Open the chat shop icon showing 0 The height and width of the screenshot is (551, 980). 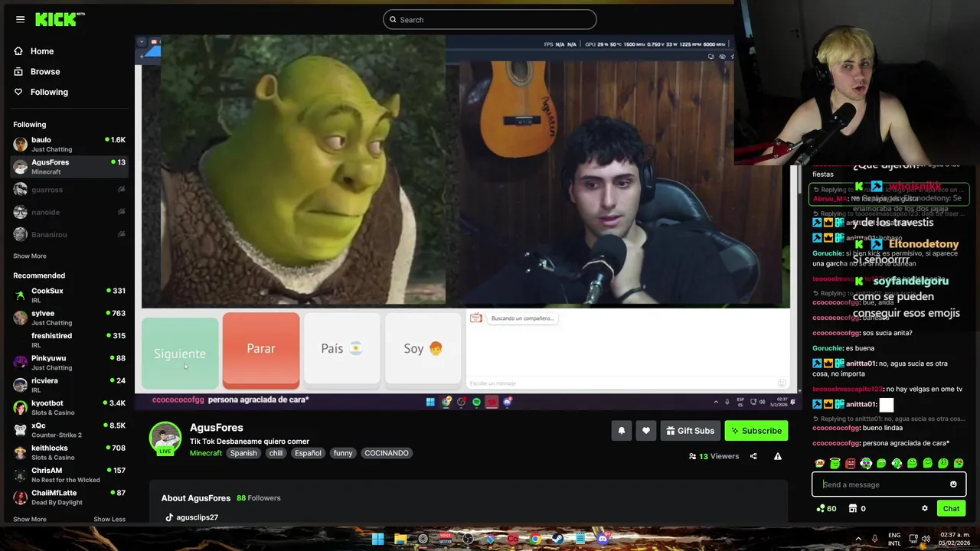[x=857, y=508]
